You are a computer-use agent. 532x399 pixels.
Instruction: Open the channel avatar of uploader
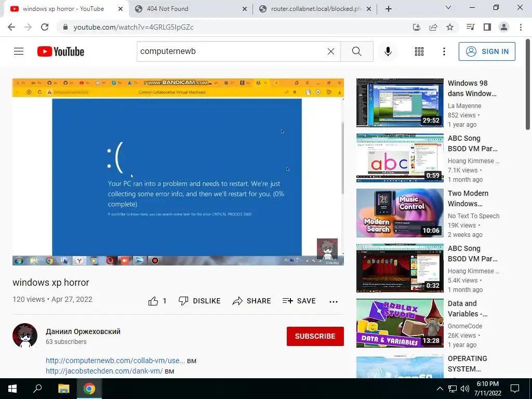click(25, 336)
